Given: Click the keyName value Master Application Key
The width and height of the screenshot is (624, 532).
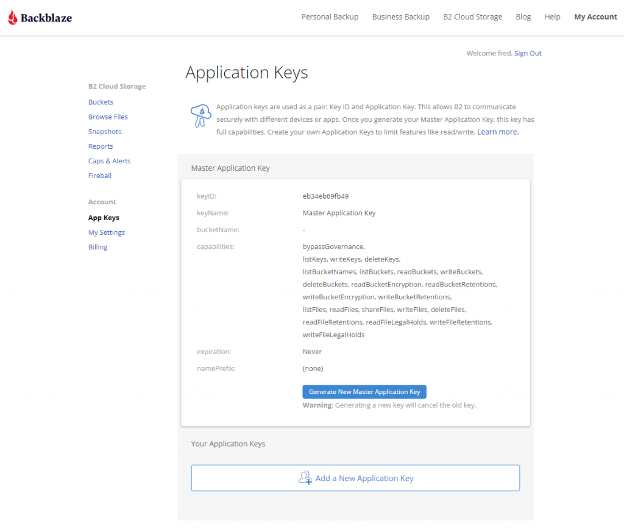Looking at the screenshot, I should click(x=339, y=213).
